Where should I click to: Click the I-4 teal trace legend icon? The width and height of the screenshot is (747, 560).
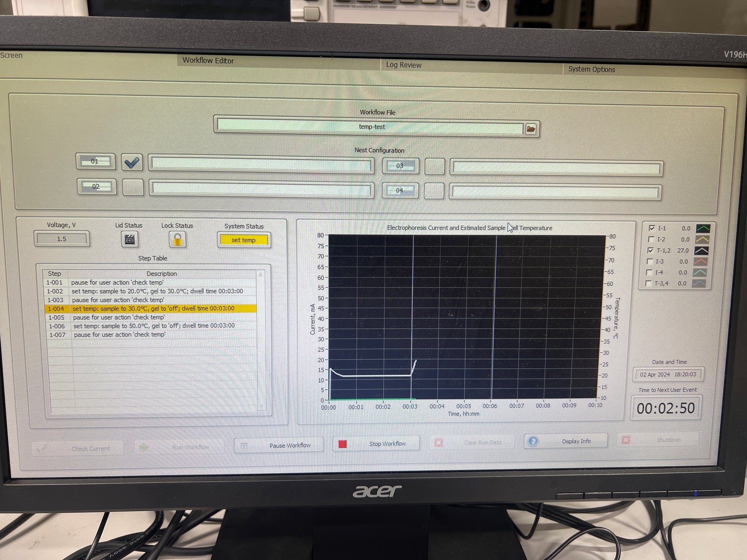[x=700, y=273]
